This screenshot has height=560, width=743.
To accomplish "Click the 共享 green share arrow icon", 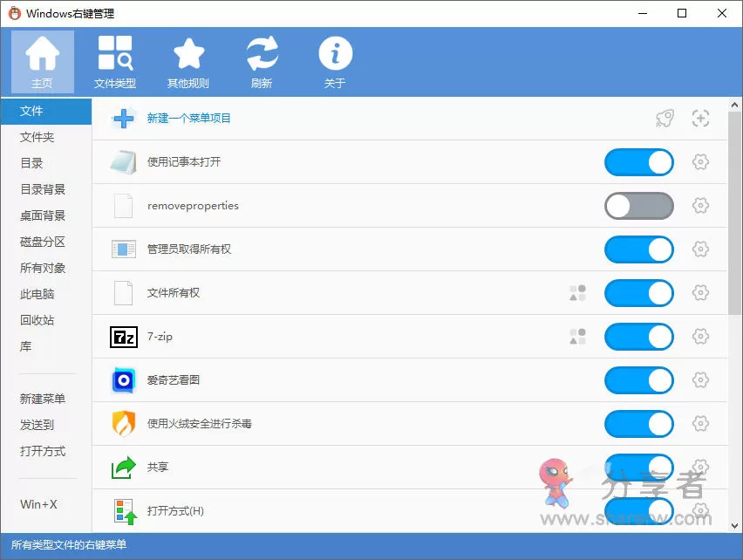I will click(123, 468).
